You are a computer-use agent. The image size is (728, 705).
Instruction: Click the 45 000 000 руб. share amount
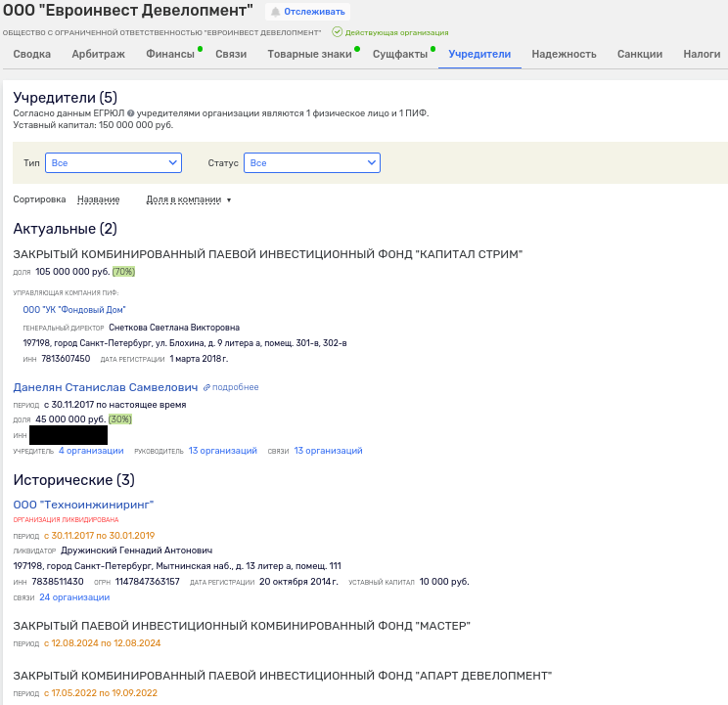click(70, 419)
